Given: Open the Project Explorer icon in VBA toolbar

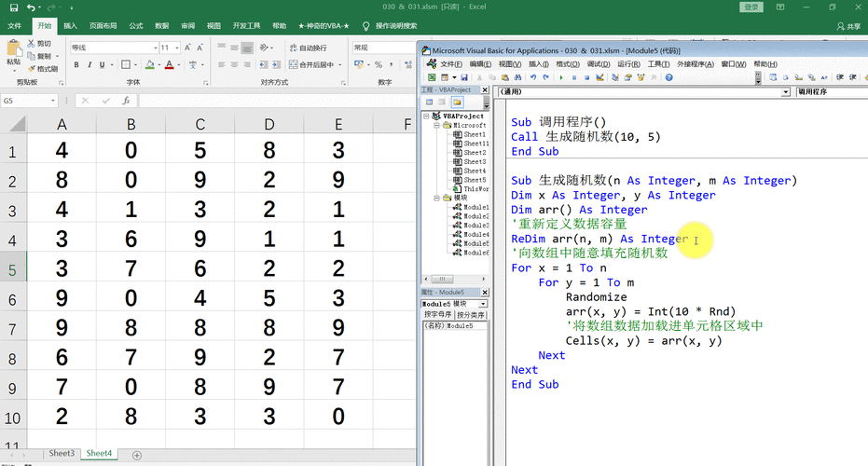Looking at the screenshot, I should coord(615,77).
